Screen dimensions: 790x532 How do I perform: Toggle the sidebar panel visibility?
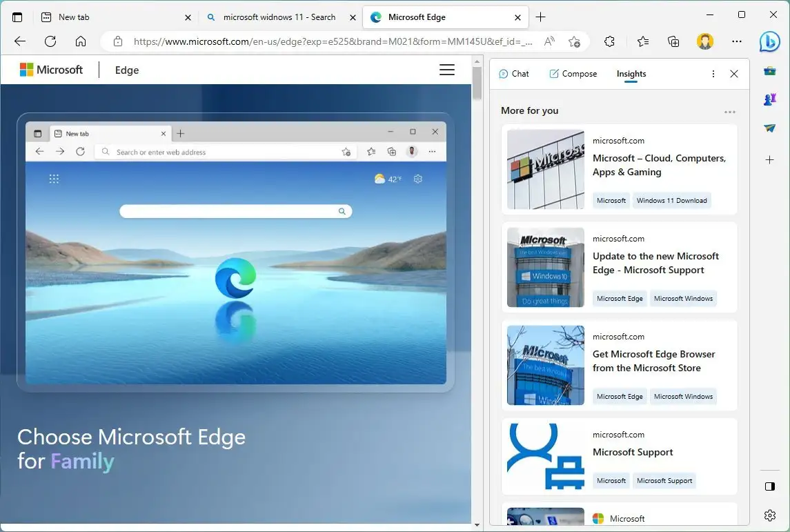[x=769, y=486]
